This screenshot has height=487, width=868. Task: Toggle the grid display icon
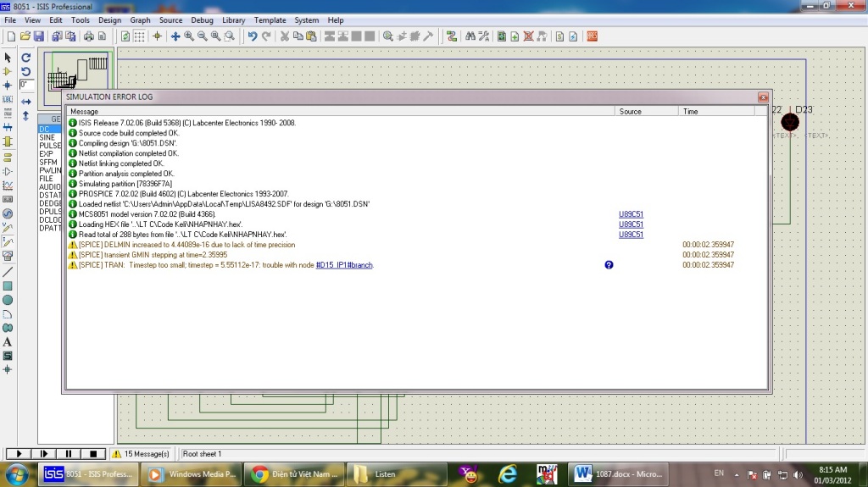point(140,36)
